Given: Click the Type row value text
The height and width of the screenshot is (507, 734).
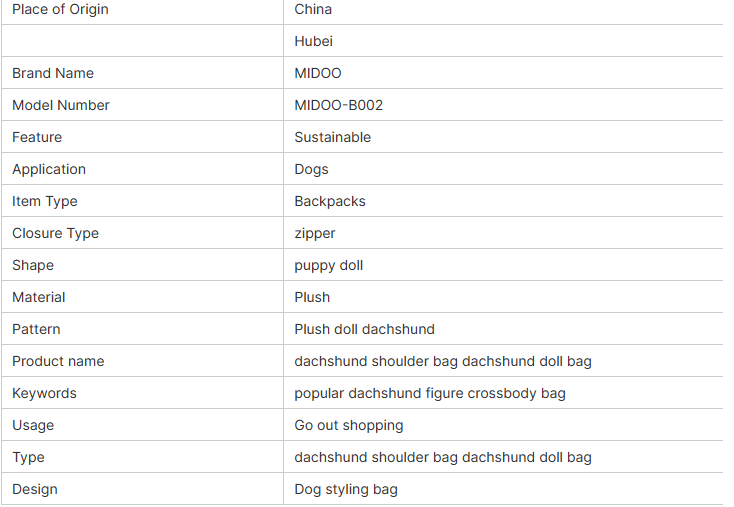Looking at the screenshot, I should coord(443,457).
